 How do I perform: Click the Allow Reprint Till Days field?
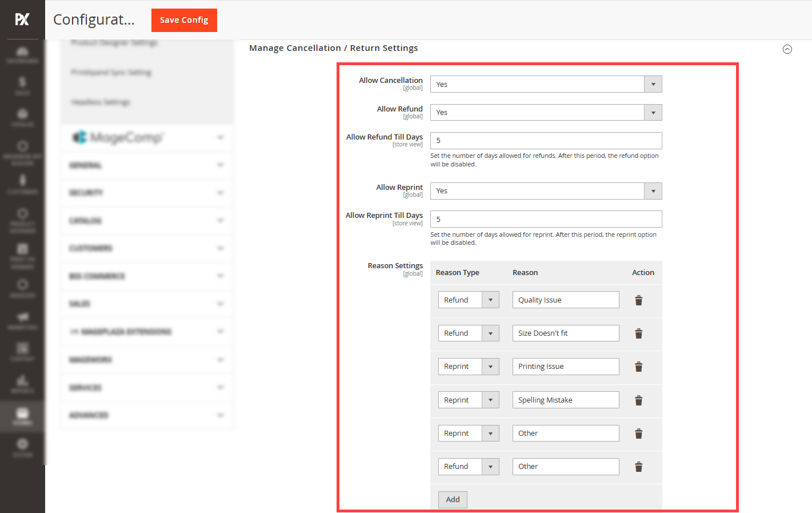tap(546, 219)
